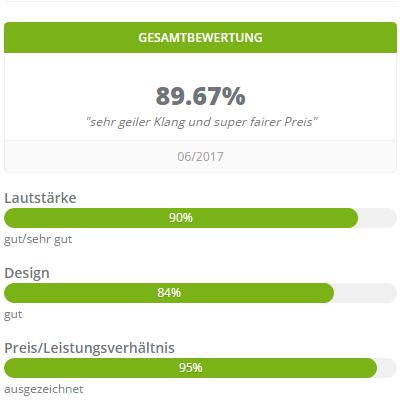The image size is (405, 413).
Task: Click the Design 84% progress bar
Action: point(200,293)
